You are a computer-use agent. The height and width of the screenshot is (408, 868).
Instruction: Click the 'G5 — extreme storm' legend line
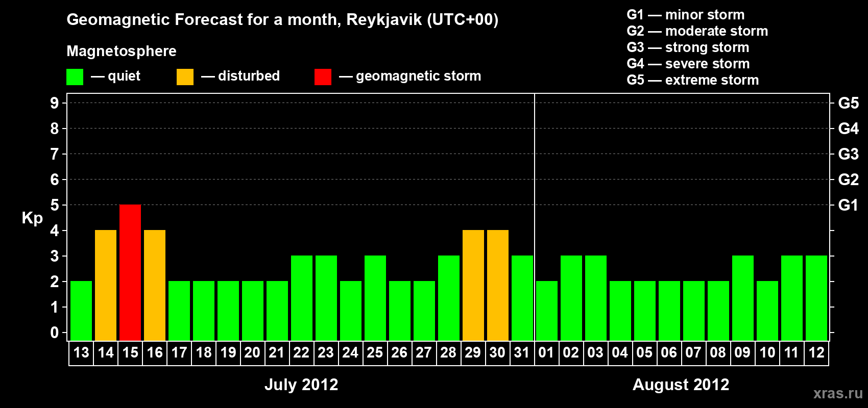click(x=693, y=80)
